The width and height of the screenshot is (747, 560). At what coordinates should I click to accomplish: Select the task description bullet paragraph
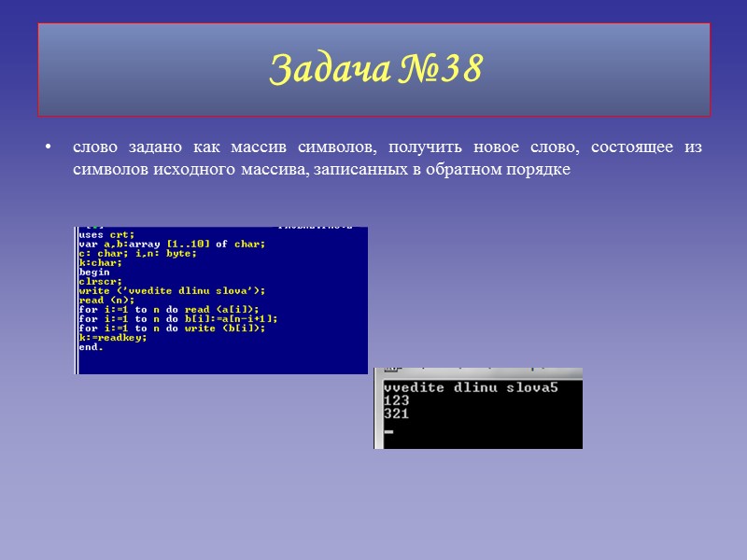click(x=388, y=158)
